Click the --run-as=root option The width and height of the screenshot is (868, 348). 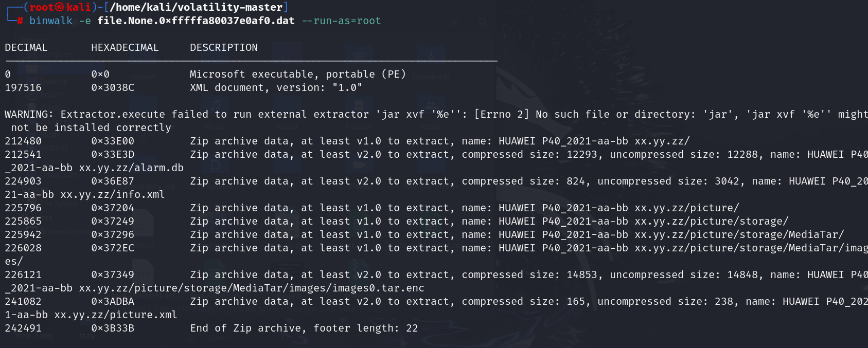click(x=341, y=21)
